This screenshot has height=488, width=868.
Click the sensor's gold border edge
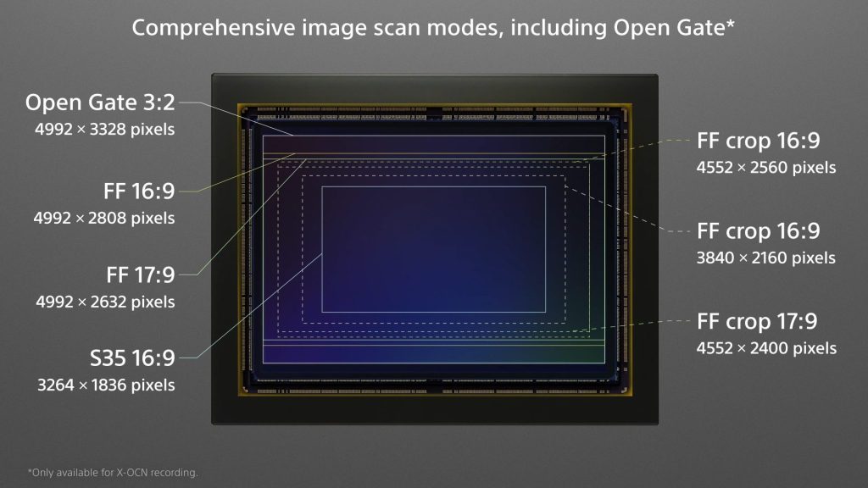click(435, 104)
